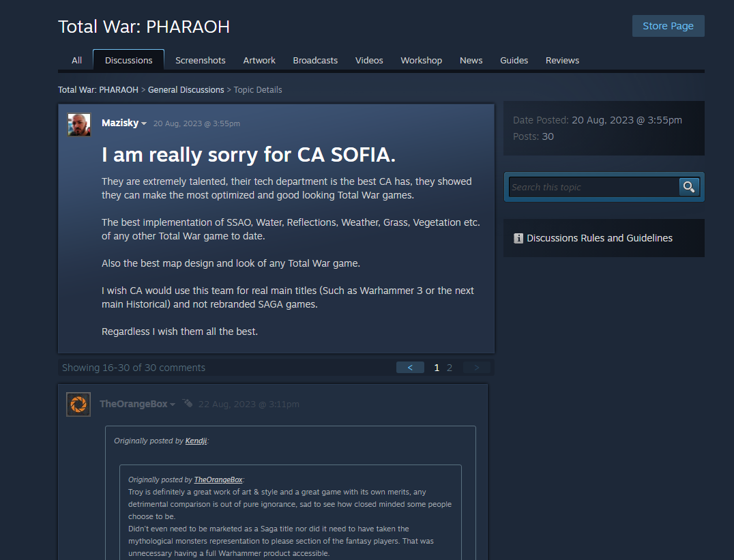The height and width of the screenshot is (560, 734).
Task: Click the next page arrow button
Action: point(477,368)
